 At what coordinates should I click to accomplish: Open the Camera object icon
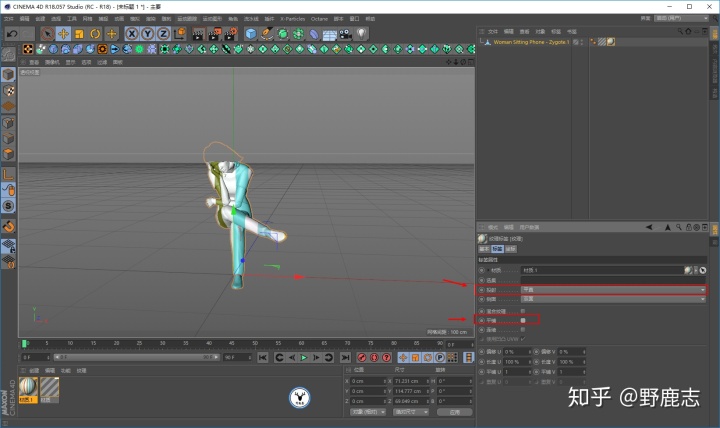(x=346, y=34)
